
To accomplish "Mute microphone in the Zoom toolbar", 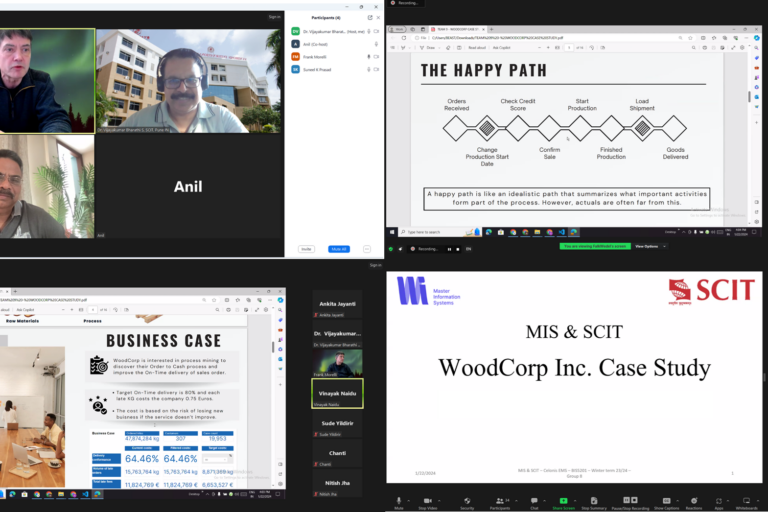I will click(x=398, y=501).
